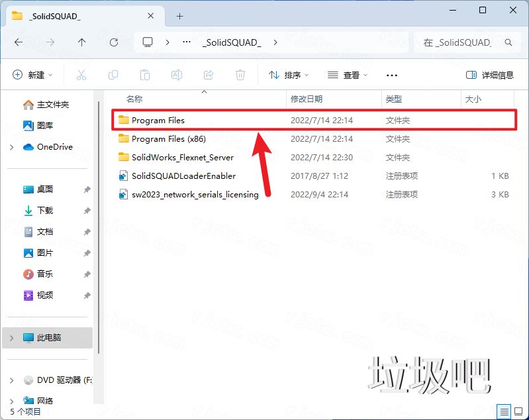The width and height of the screenshot is (529, 420).
Task: Click the pin icon next to 图片
Action: pyautogui.click(x=87, y=253)
